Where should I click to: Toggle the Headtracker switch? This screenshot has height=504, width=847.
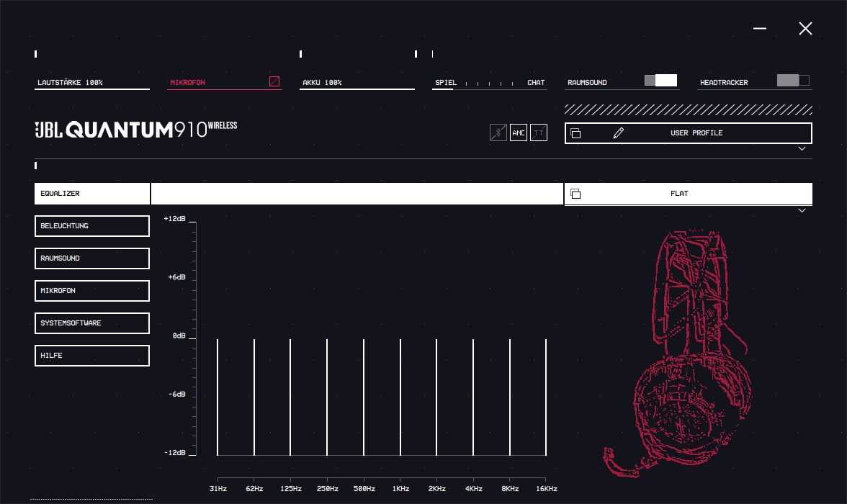click(793, 81)
